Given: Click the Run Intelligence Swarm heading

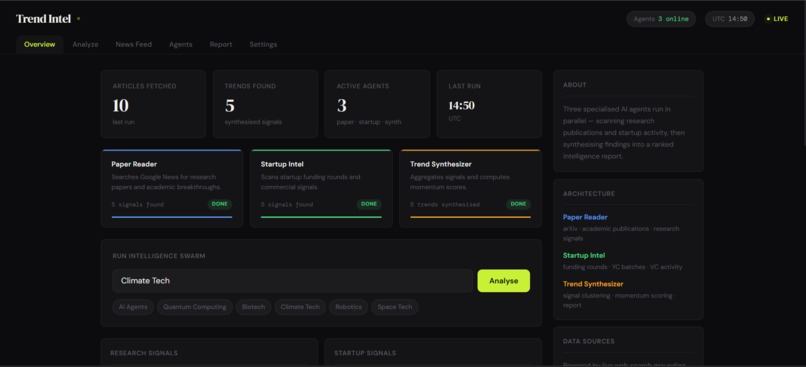Looking at the screenshot, I should (159, 256).
